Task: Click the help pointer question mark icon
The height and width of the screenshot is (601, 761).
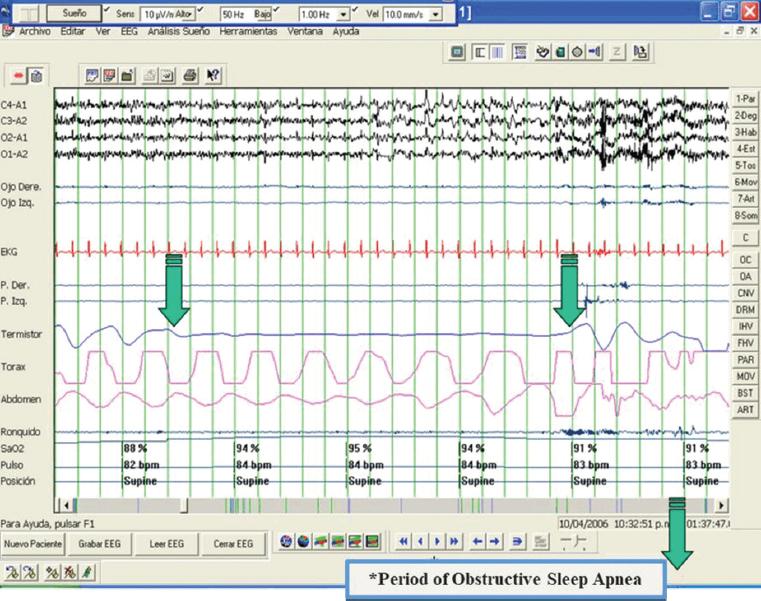Action: (213, 75)
